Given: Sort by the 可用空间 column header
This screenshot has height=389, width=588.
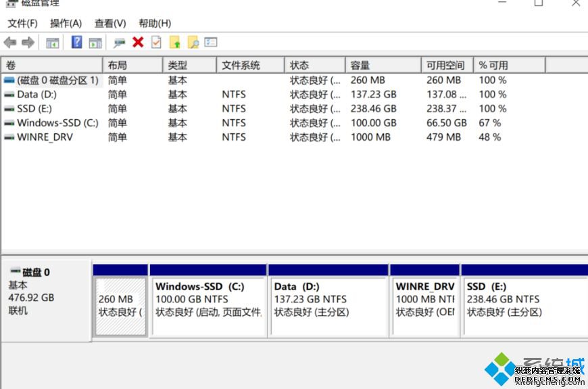Looking at the screenshot, I should 447,66.
